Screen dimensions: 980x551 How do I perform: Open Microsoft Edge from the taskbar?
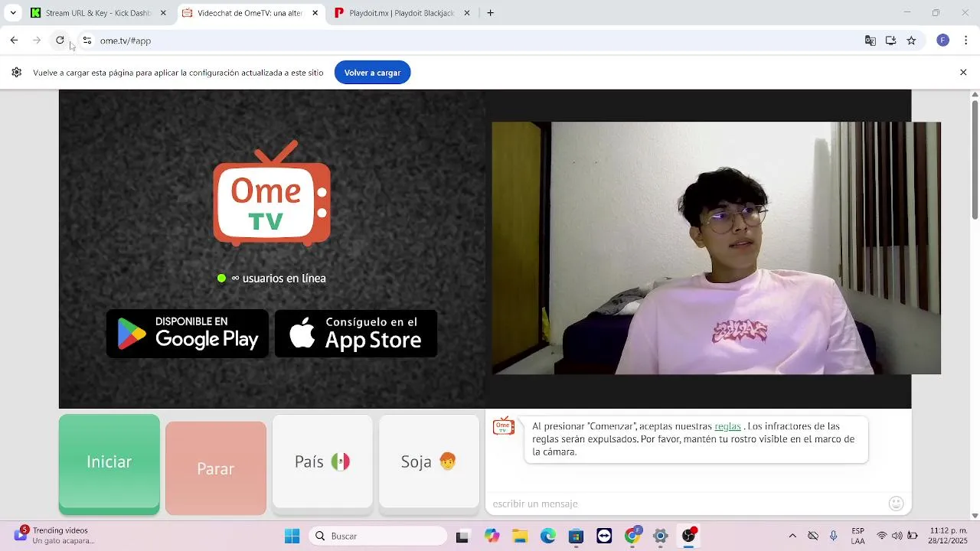pyautogui.click(x=548, y=536)
